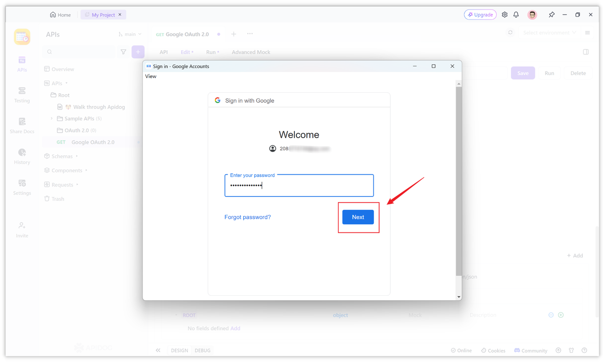The width and height of the screenshot is (606, 364).
Task: Click the refresh environment icon
Action: pyautogui.click(x=510, y=33)
